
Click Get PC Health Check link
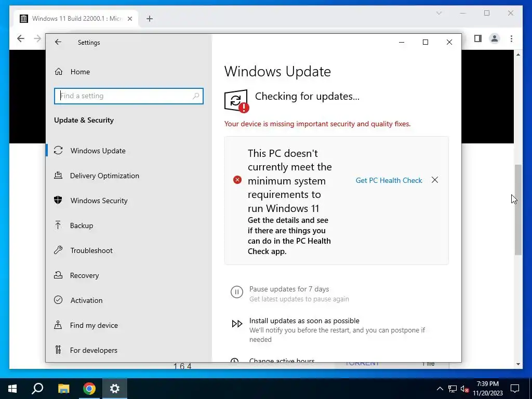click(389, 180)
